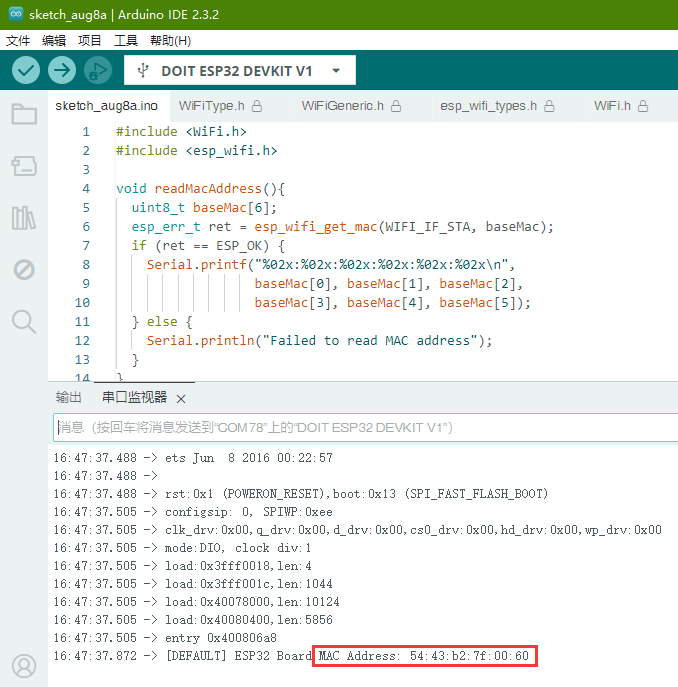The height and width of the screenshot is (687, 678).
Task: Click the Serial.printf line in code
Action: click(x=330, y=265)
